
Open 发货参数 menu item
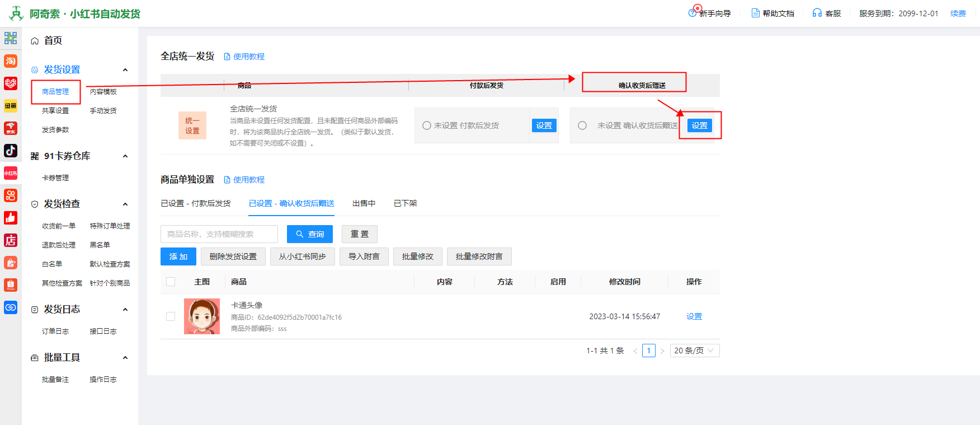pyautogui.click(x=55, y=130)
